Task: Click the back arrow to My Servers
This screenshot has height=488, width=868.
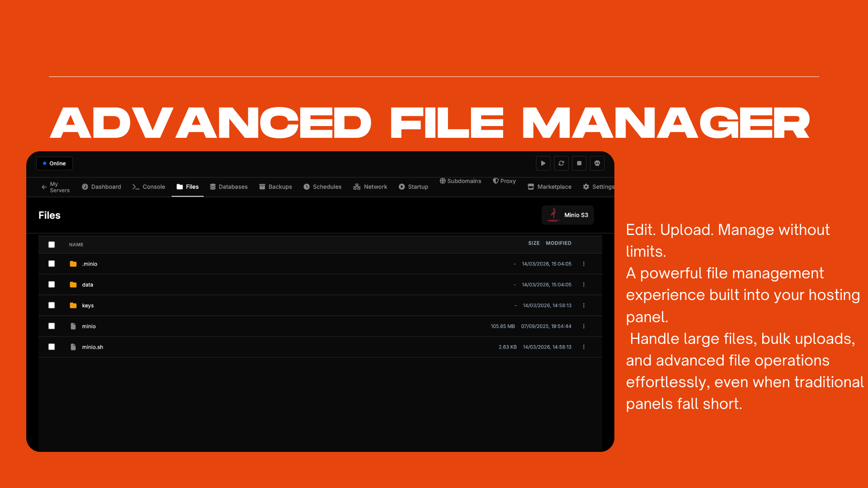Action: pos(44,187)
